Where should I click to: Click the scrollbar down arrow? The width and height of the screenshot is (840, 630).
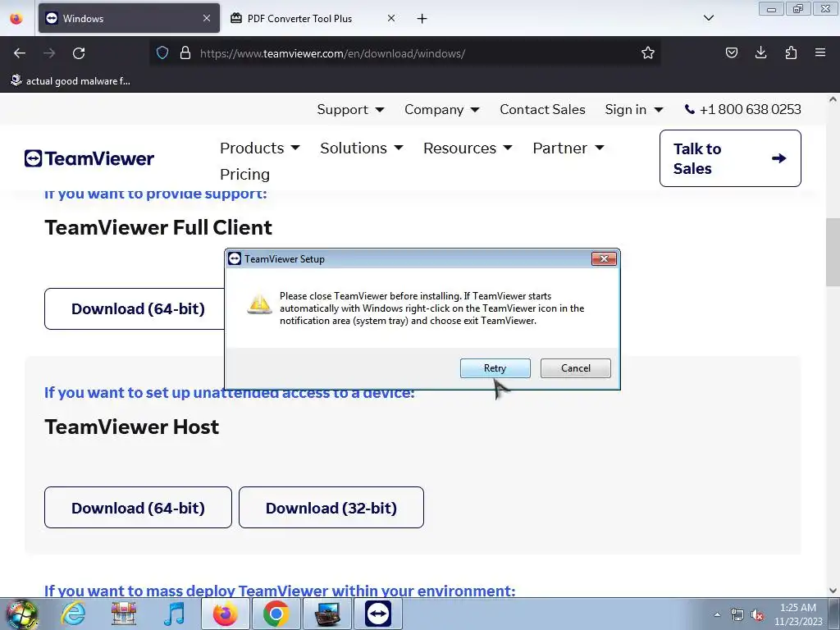pyautogui.click(x=833, y=591)
